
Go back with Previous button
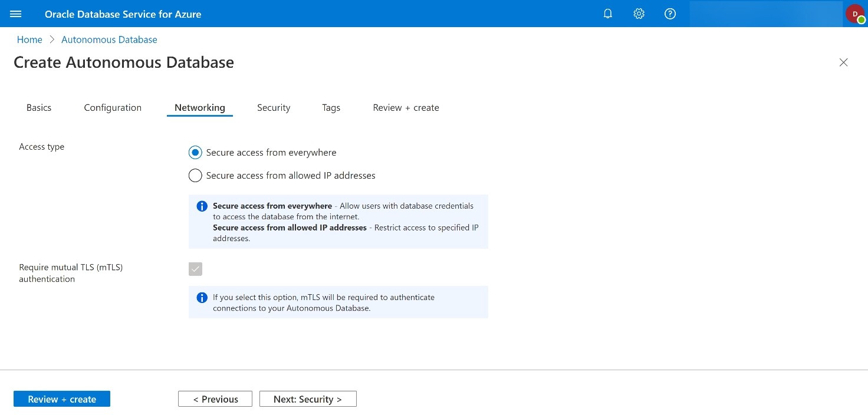215,399
